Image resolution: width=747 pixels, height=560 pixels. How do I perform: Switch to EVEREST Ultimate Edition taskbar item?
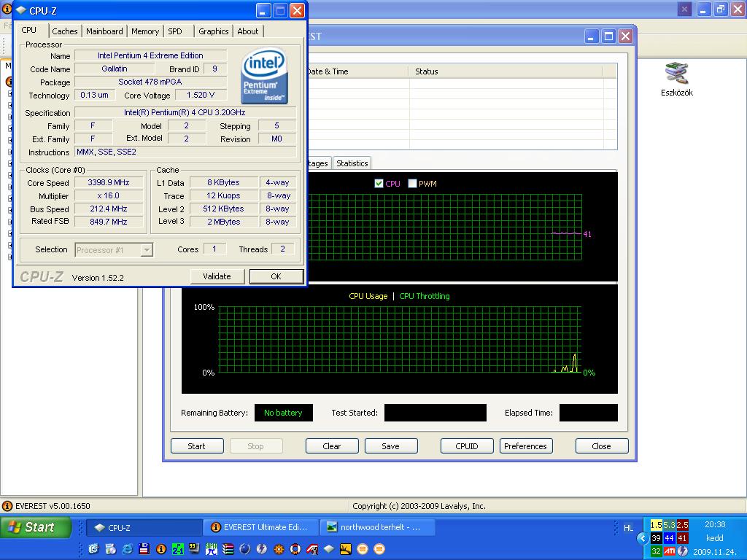click(x=260, y=527)
